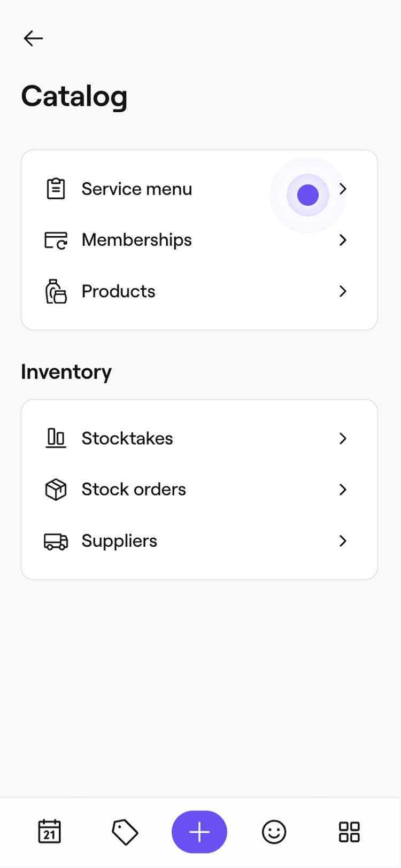
Task: Open the Stock orders label
Action: pyautogui.click(x=134, y=490)
